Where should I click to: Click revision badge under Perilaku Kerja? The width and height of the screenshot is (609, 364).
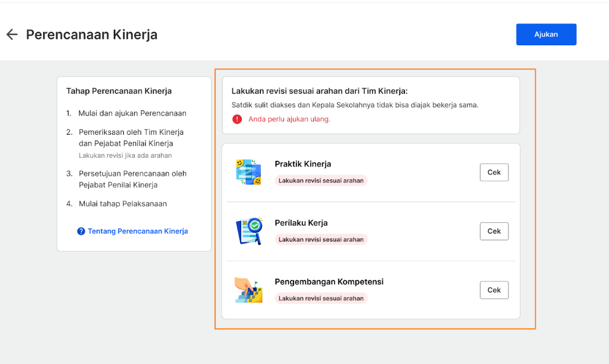pos(321,239)
